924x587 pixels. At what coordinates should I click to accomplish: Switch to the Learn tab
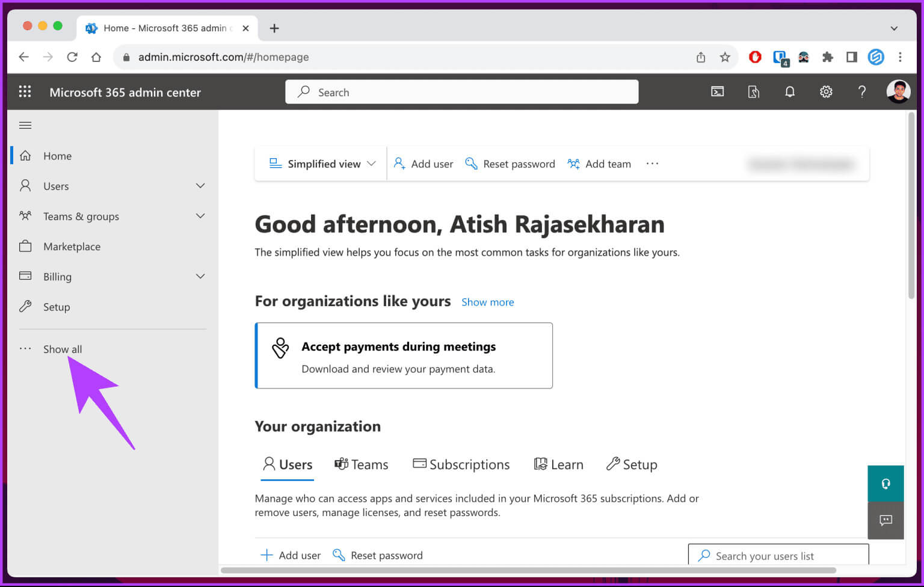559,464
